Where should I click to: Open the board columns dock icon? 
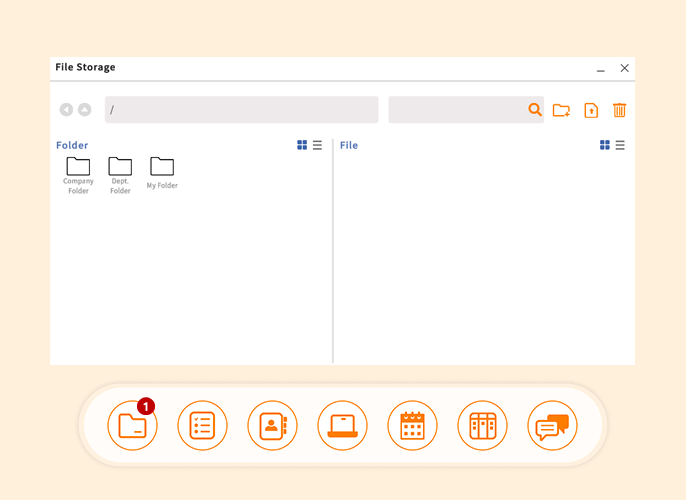(482, 425)
